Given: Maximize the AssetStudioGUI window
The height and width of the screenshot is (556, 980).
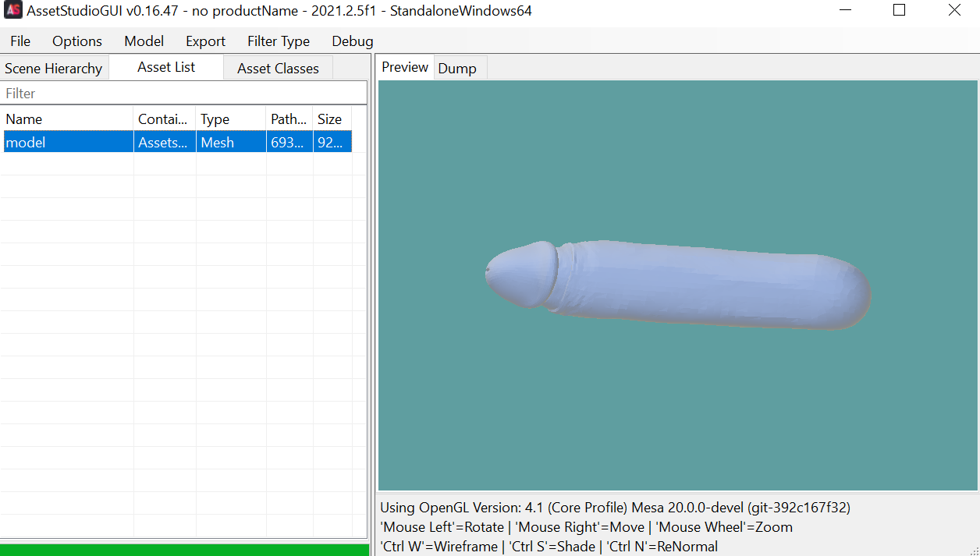Looking at the screenshot, I should coord(899,11).
